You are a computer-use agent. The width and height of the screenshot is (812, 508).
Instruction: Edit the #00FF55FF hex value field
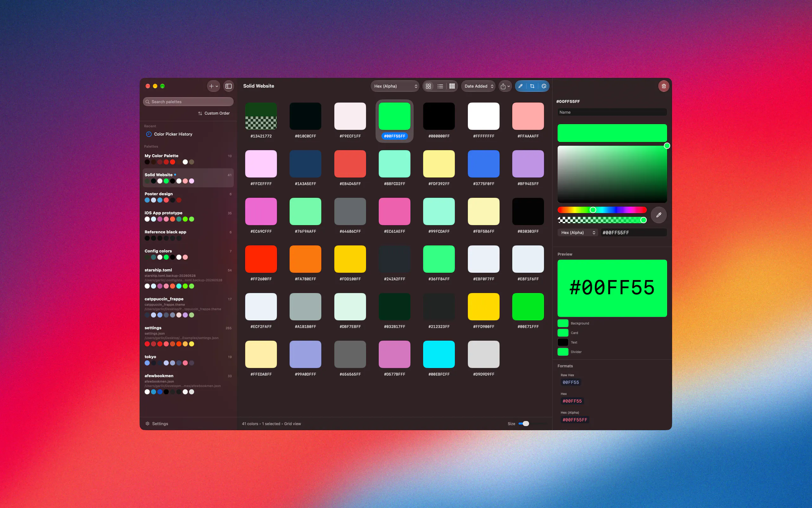click(x=633, y=232)
